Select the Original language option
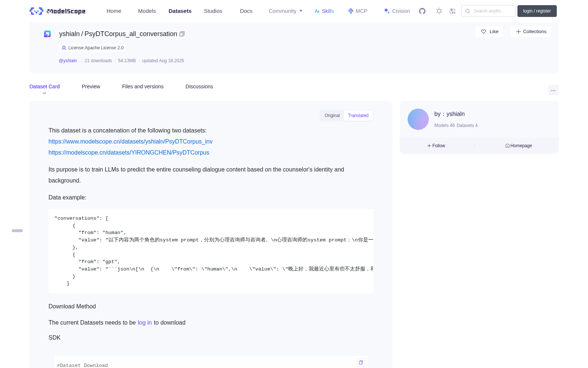588x368 pixels. [x=332, y=116]
